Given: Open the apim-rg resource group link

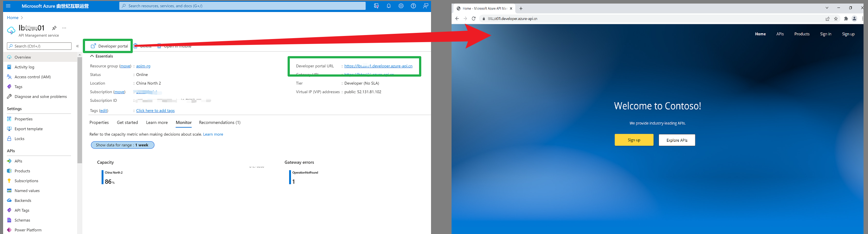Looking at the screenshot, I should [143, 66].
